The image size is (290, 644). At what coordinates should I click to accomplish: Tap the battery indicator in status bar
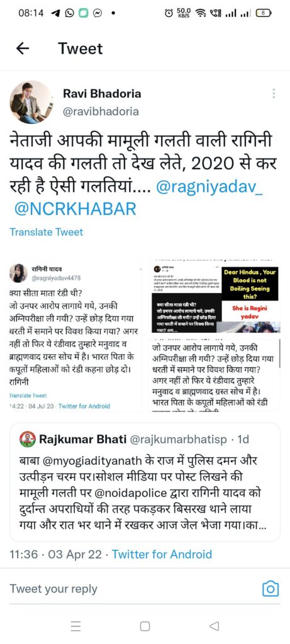pos(264,13)
